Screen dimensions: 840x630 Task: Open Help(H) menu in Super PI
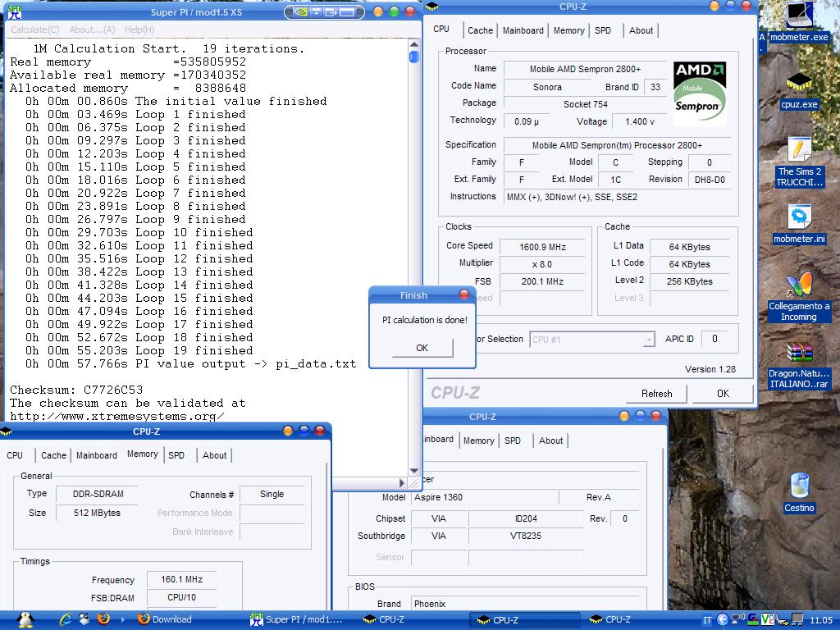139,30
